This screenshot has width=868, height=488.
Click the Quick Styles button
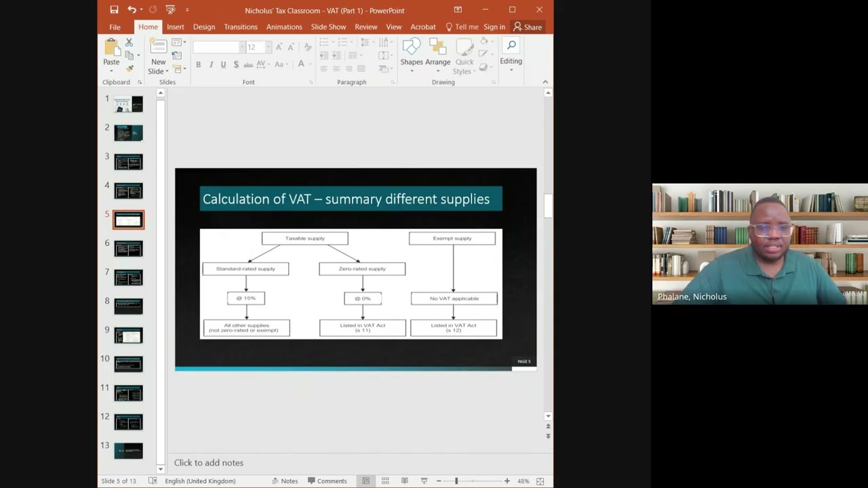[465, 56]
